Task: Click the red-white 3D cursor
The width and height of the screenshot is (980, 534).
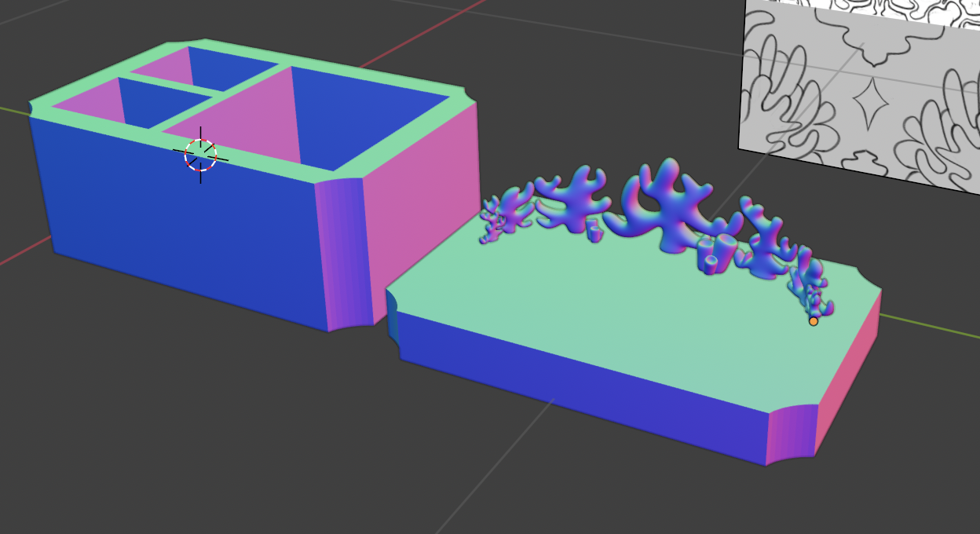Action: (200, 155)
